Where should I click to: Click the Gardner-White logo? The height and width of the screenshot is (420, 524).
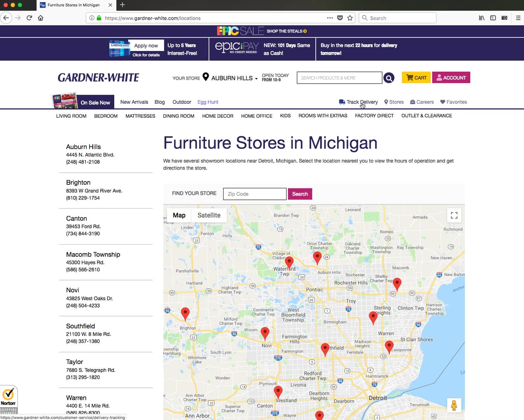tap(98, 77)
